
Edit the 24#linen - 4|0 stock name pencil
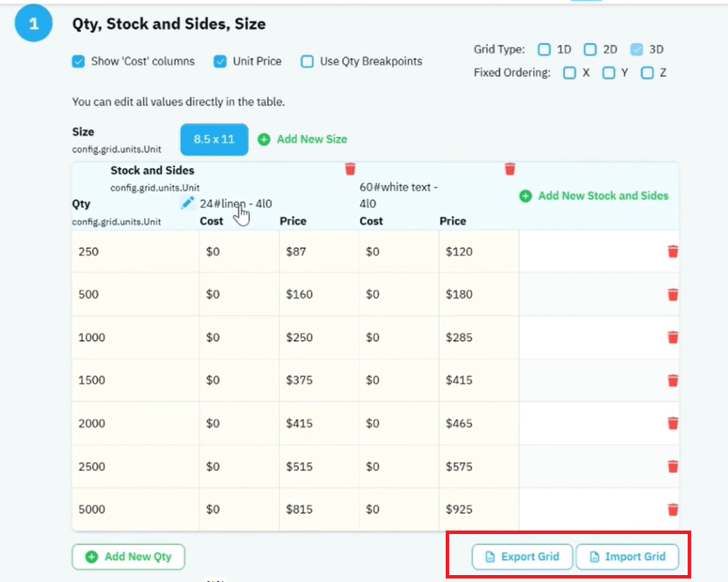[x=187, y=203]
